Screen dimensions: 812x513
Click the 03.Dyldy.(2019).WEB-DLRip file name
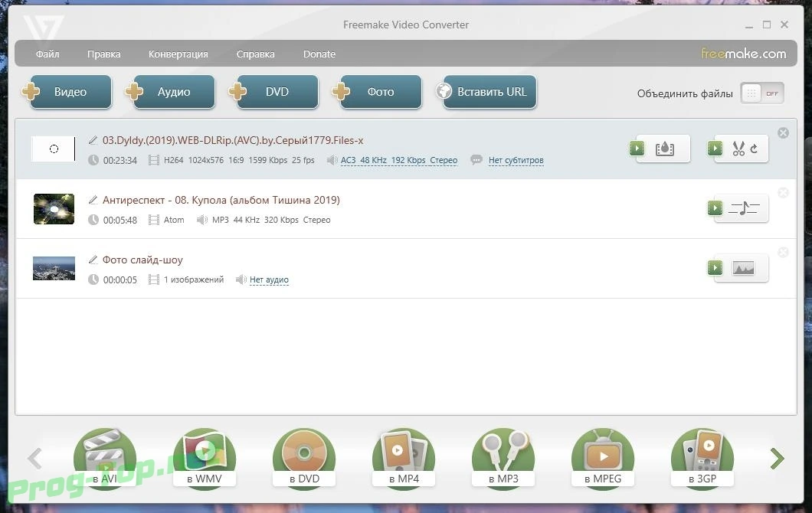[x=233, y=140]
